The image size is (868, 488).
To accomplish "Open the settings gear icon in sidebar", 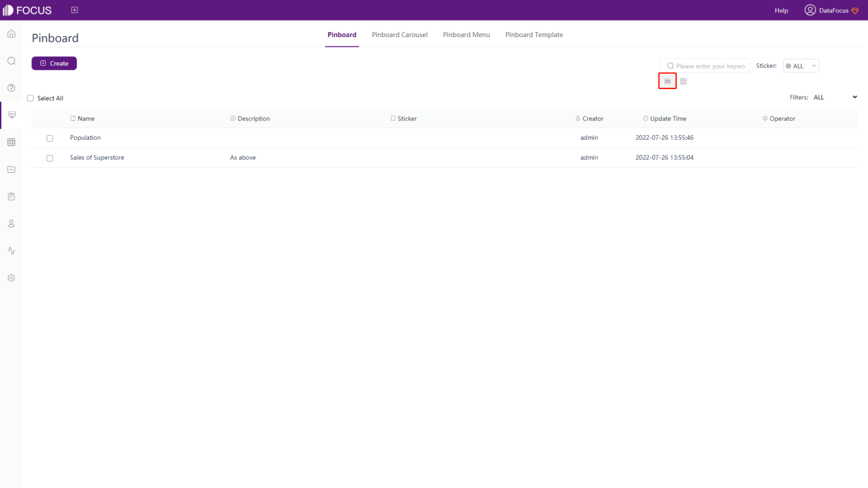I will coord(11,278).
